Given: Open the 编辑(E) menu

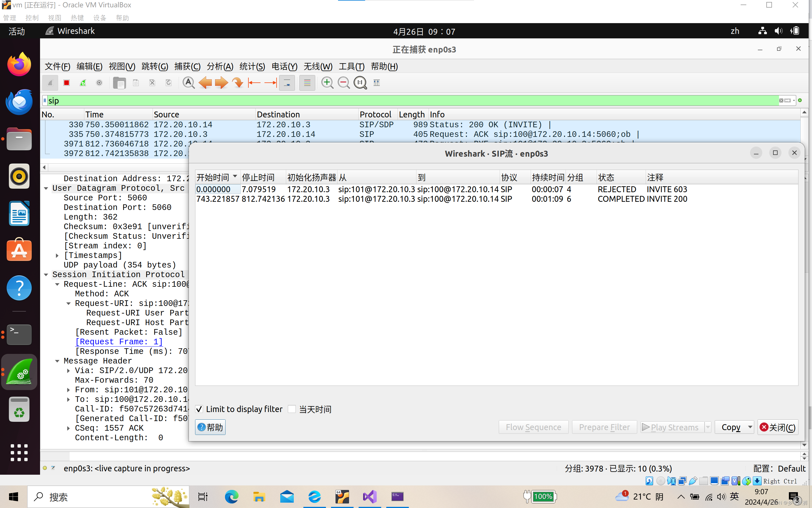Looking at the screenshot, I should 89,66.
